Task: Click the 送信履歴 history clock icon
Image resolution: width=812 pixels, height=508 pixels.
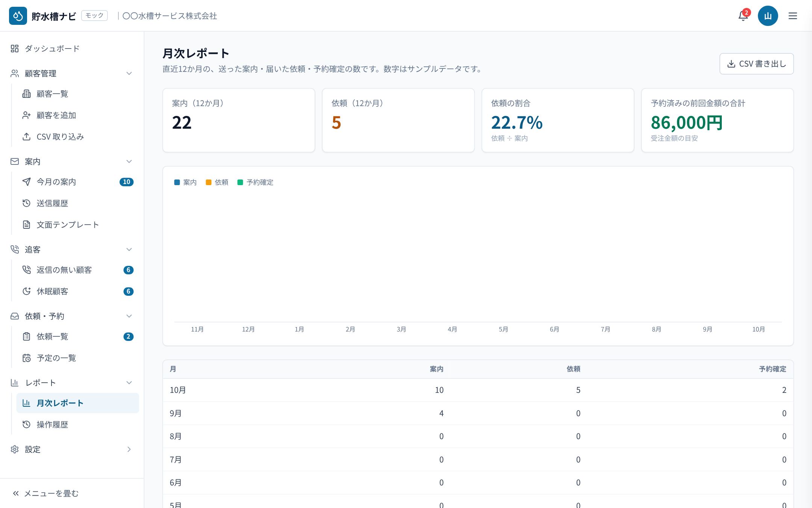Action: click(x=26, y=203)
